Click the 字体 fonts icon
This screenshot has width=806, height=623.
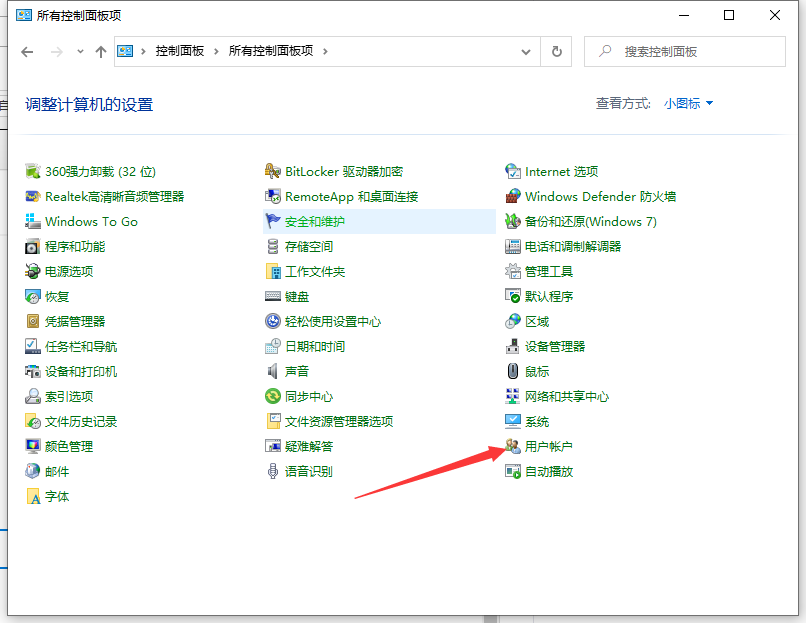click(x=33, y=496)
